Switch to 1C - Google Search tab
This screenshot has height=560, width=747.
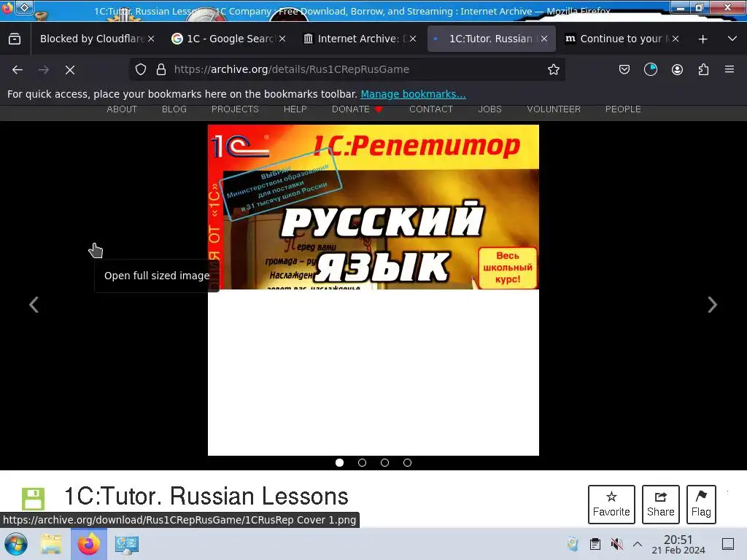tap(228, 39)
